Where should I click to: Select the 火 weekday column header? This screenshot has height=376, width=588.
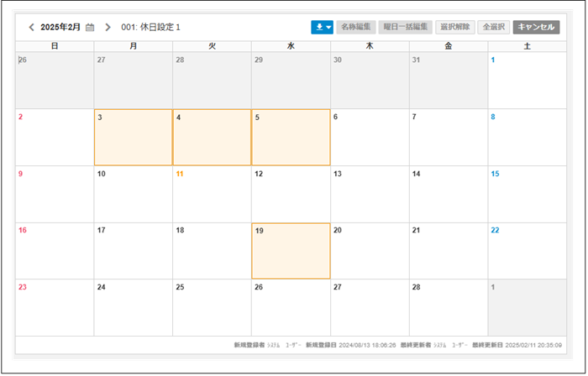(212, 46)
